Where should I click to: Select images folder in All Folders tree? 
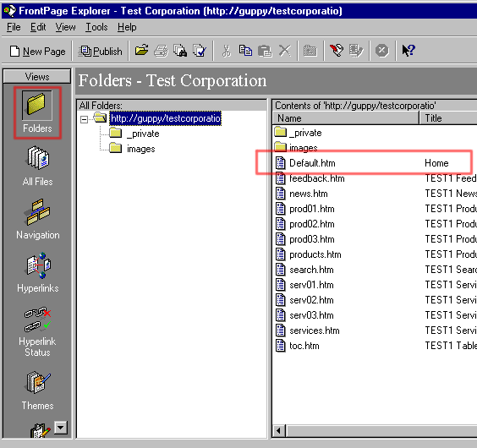click(x=141, y=149)
